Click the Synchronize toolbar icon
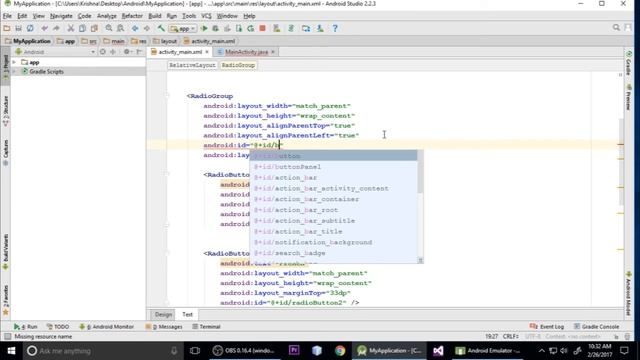Viewport: 640px width, 360px height. pos(30,28)
